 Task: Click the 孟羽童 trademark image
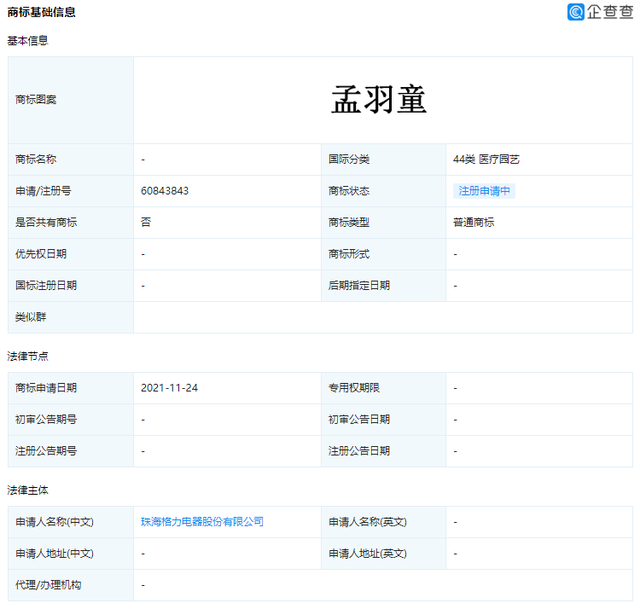pos(379,99)
